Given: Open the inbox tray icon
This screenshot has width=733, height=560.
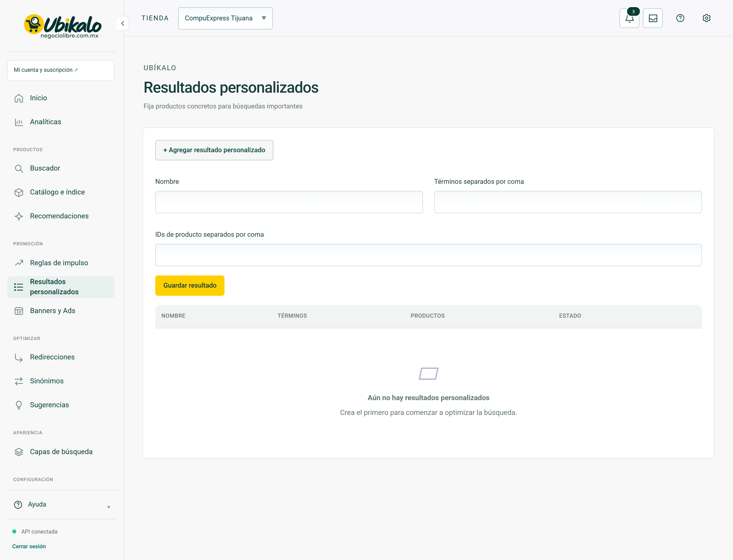Looking at the screenshot, I should 653,18.
